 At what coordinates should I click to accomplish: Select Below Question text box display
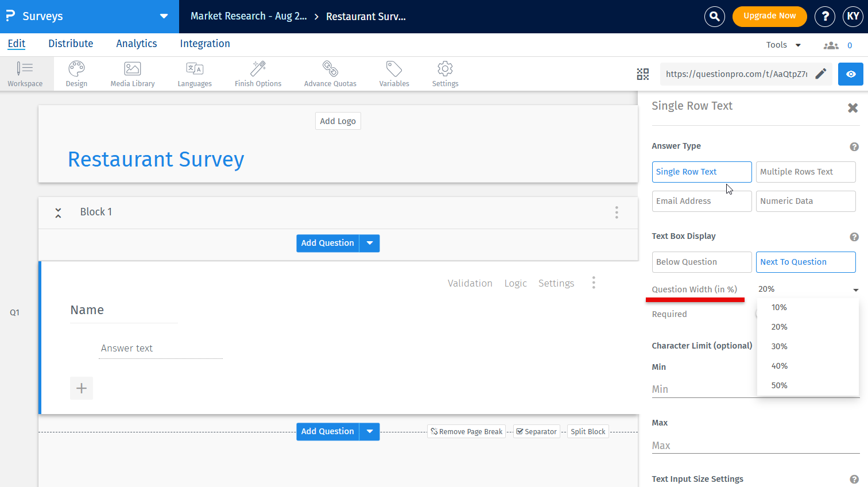pos(702,262)
